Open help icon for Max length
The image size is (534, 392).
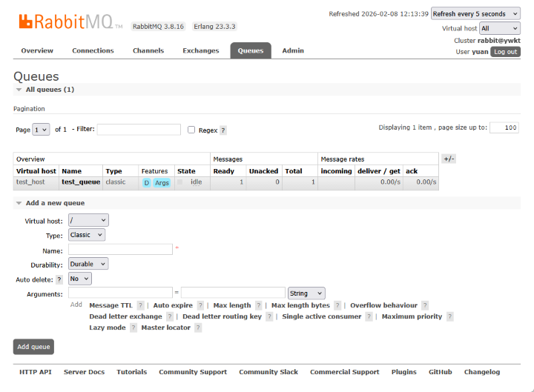pyautogui.click(x=259, y=305)
